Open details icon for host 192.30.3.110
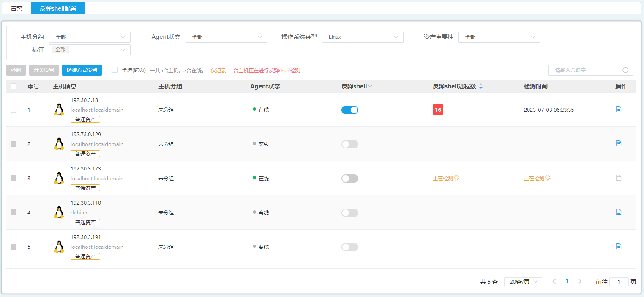This screenshot has height=297, width=644. (x=619, y=212)
